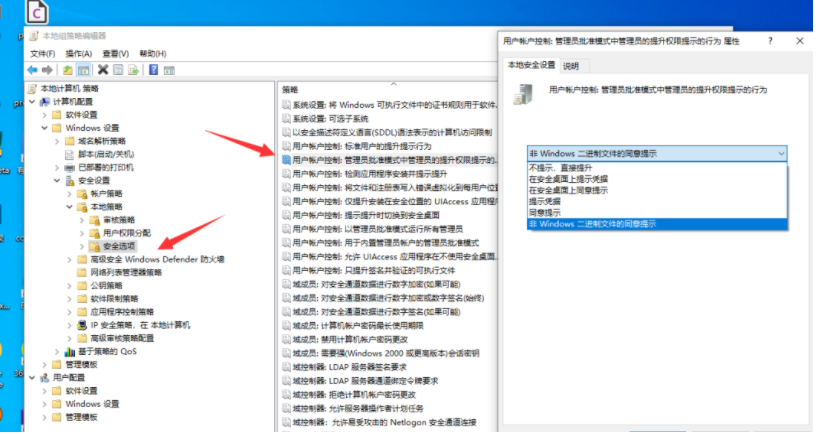Select 软件限制策略 in tree
This screenshot has height=434, width=819.
[114, 299]
